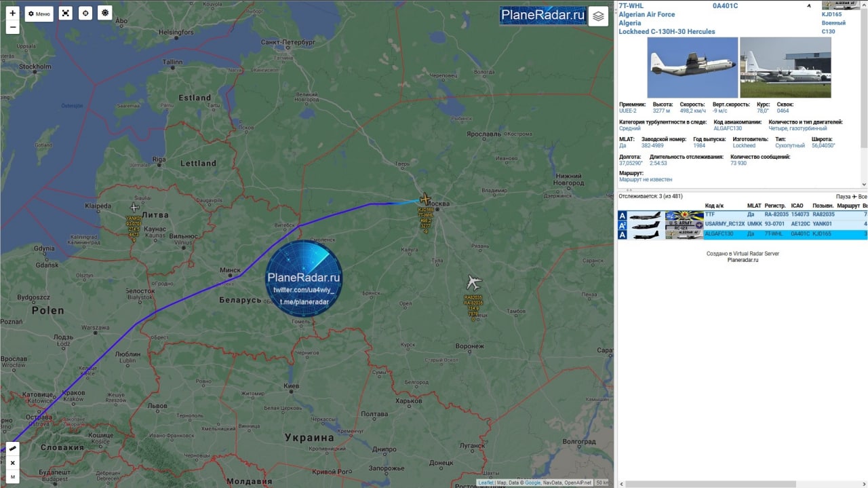Image resolution: width=868 pixels, height=488 pixels.
Task: Open the Создано в Virtual Radar Server link
Action: click(x=743, y=253)
